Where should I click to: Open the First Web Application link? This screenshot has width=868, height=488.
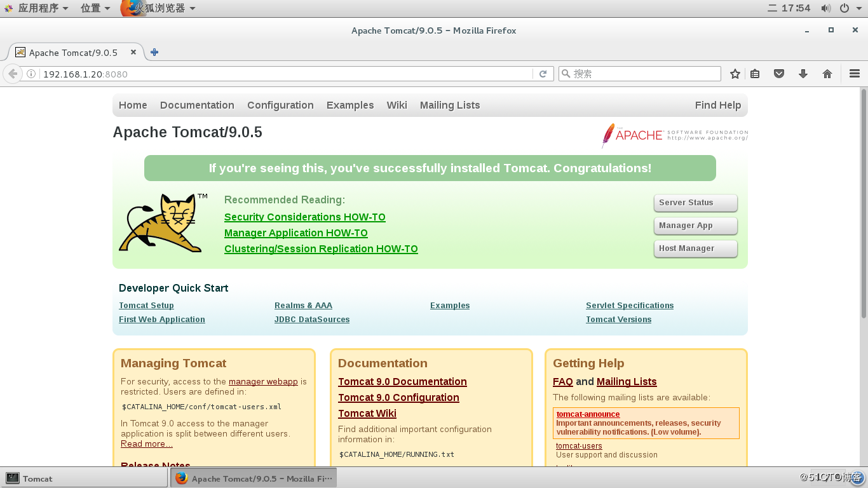click(x=162, y=320)
